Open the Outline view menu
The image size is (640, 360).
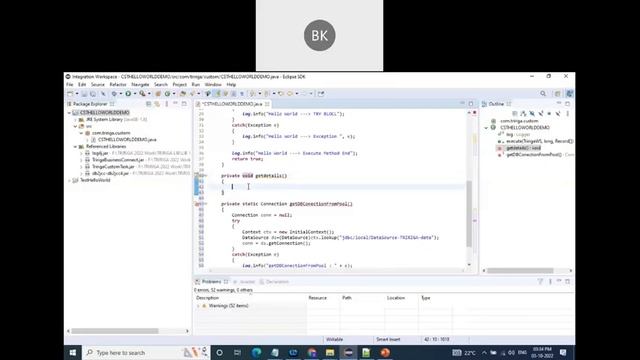tap(567, 113)
